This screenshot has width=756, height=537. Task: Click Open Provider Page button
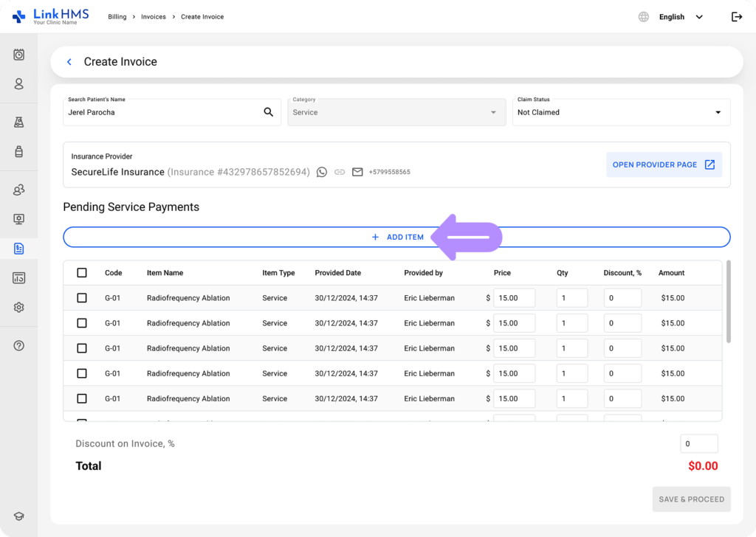(664, 164)
